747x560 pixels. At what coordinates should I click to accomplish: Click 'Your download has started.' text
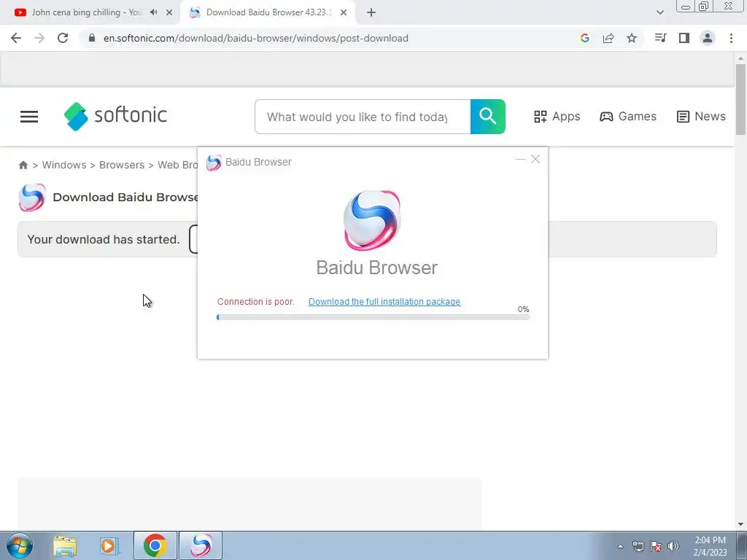104,239
